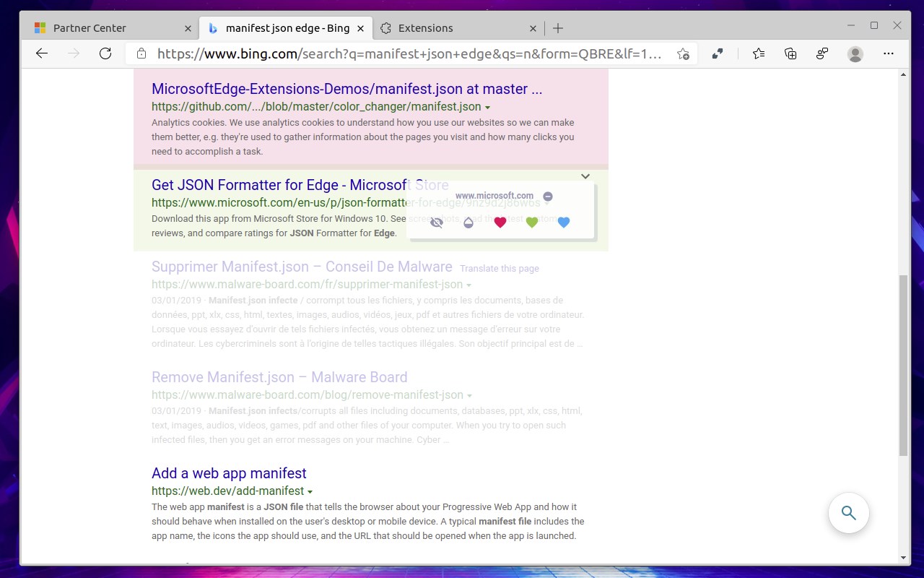Screen dimensions: 924x578
Task: Click the www.microsoft.com label in popup
Action: coord(494,196)
